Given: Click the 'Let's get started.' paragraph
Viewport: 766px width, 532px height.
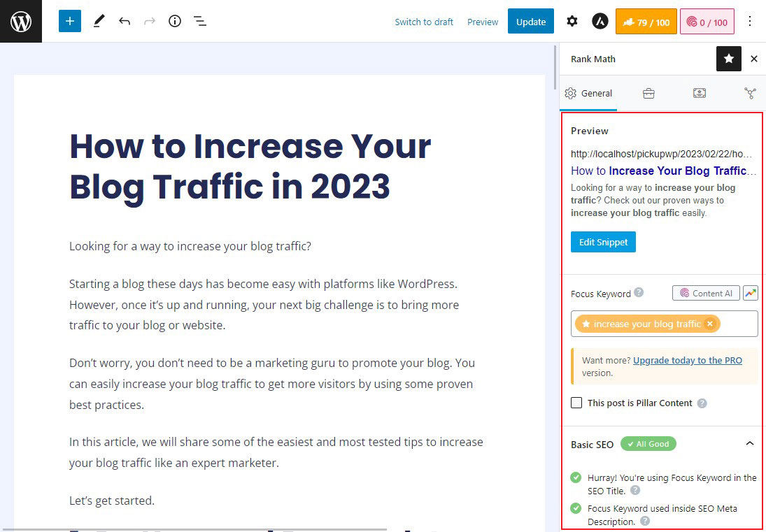Looking at the screenshot, I should [x=112, y=501].
